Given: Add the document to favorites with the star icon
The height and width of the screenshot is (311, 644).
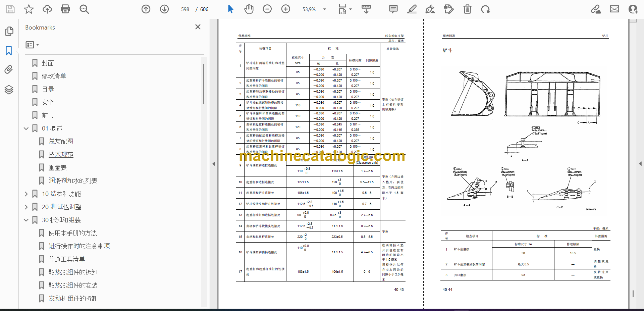Looking at the screenshot, I should [29, 9].
